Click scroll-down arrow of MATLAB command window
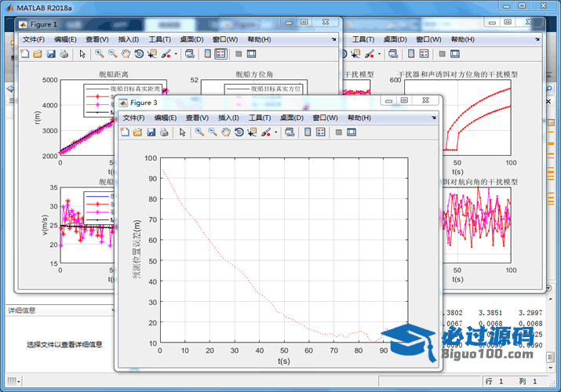Screen dimensions: 561x392 point(551,368)
